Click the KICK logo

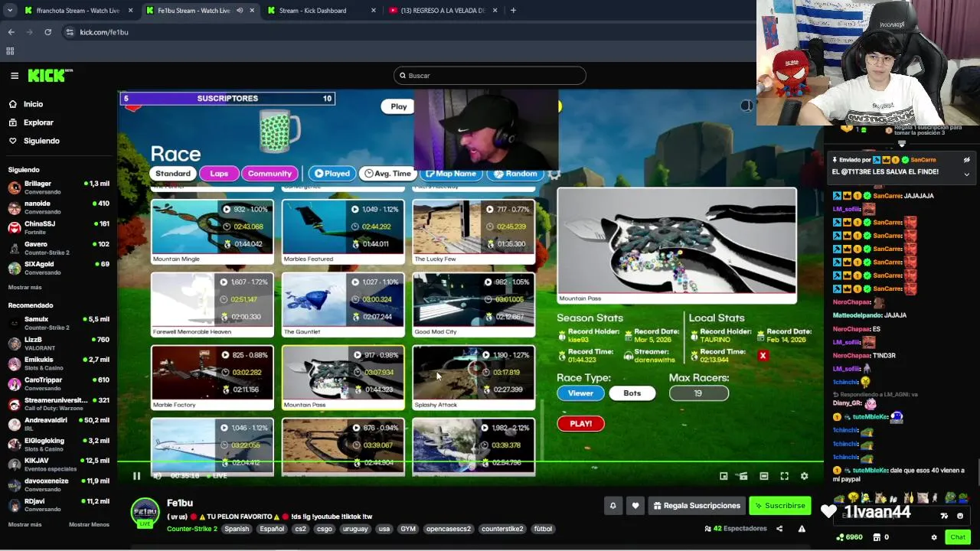[x=50, y=75]
